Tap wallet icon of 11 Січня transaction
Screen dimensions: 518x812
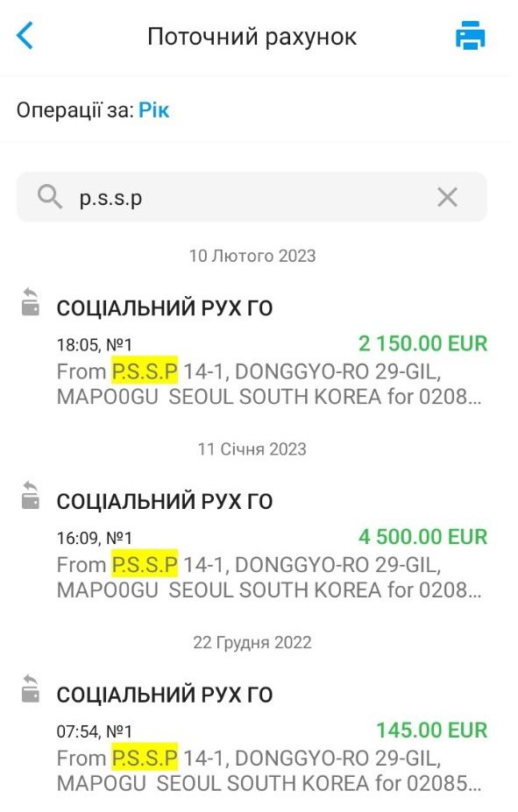click(31, 495)
